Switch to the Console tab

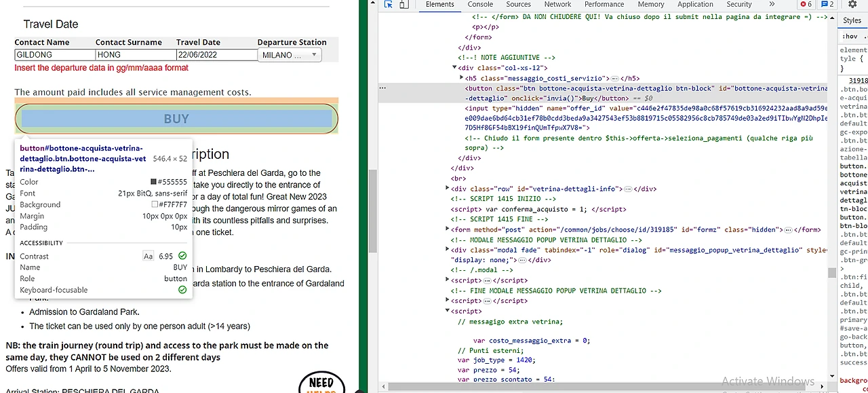480,4
